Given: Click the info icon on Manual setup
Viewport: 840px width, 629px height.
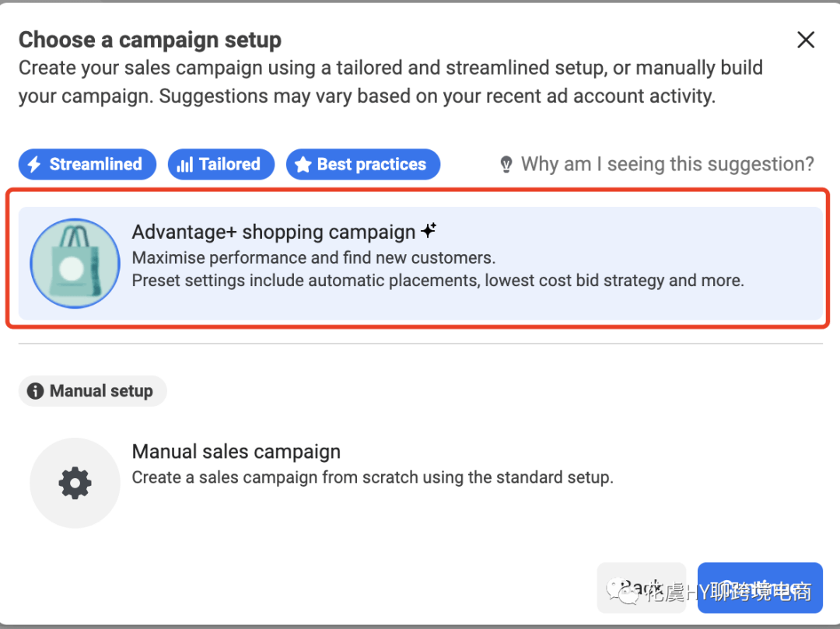Looking at the screenshot, I should 35,391.
